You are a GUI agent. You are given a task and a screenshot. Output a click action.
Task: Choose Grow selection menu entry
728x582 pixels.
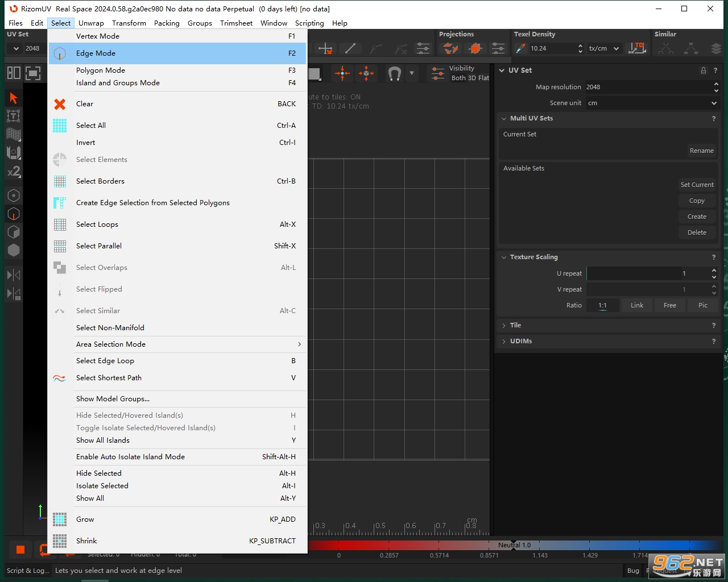(177, 519)
